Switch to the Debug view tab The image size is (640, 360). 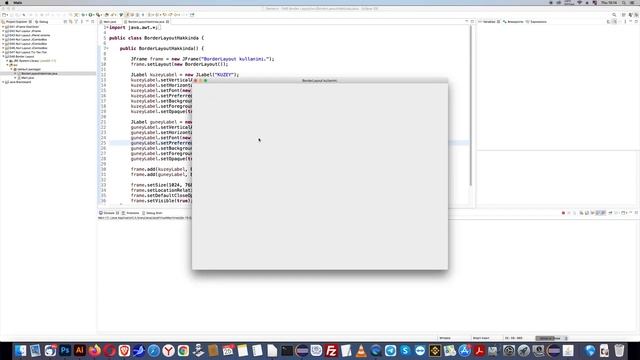tap(42, 22)
